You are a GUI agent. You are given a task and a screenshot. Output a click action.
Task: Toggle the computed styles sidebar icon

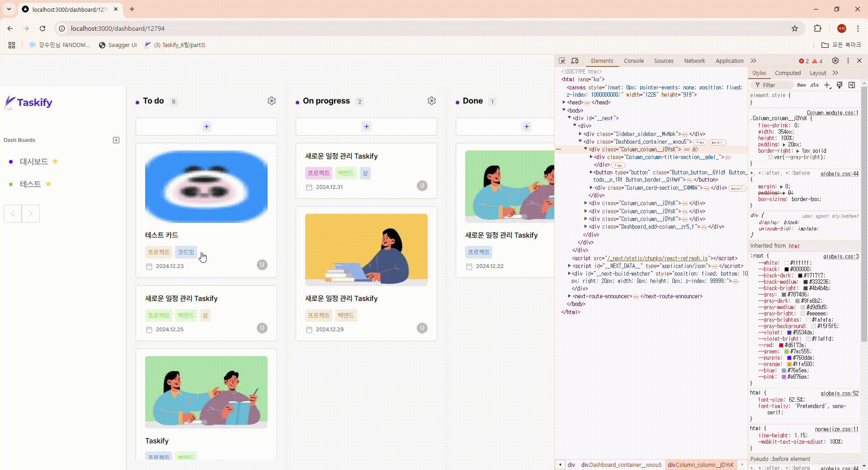852,85
